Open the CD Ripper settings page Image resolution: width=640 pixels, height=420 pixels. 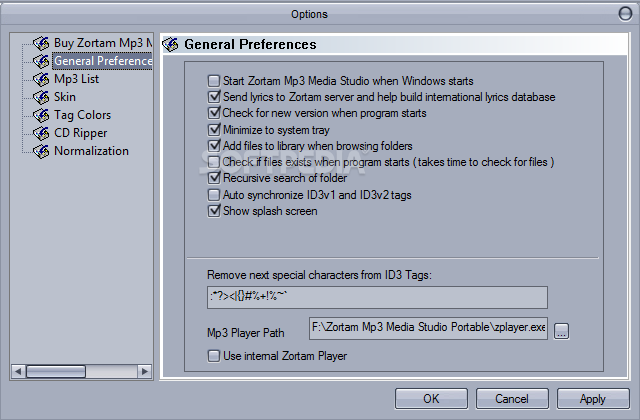pyautogui.click(x=80, y=133)
